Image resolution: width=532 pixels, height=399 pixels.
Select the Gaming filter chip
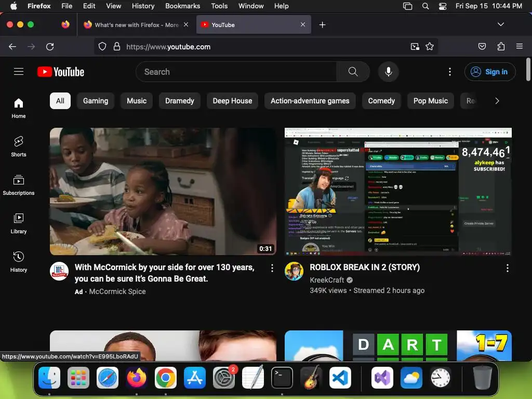(96, 101)
